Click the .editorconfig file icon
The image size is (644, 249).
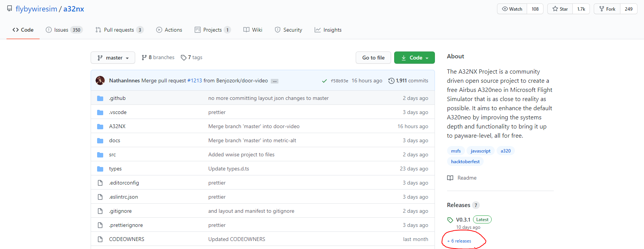[x=100, y=183]
